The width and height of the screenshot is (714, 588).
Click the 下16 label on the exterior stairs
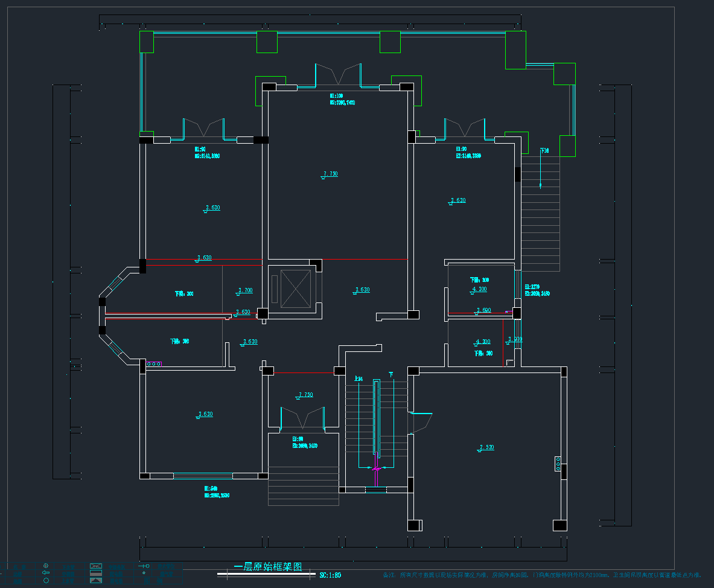coord(544,151)
